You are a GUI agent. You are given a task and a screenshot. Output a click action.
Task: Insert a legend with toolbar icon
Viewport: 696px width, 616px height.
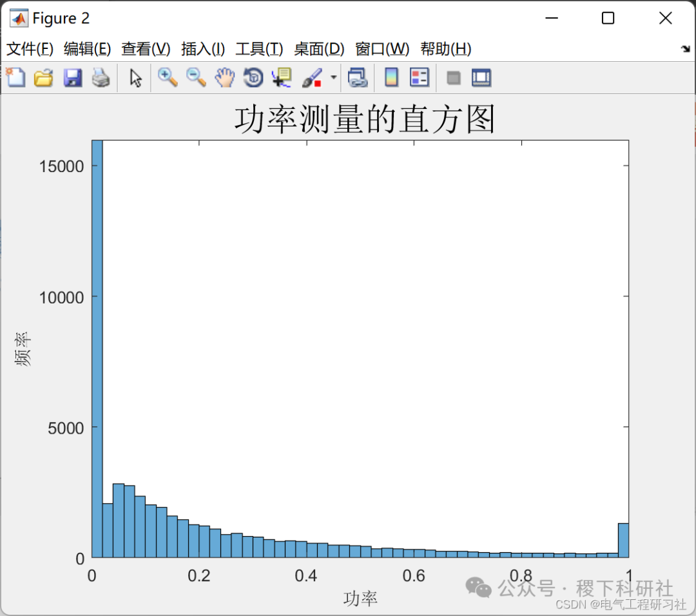(420, 78)
